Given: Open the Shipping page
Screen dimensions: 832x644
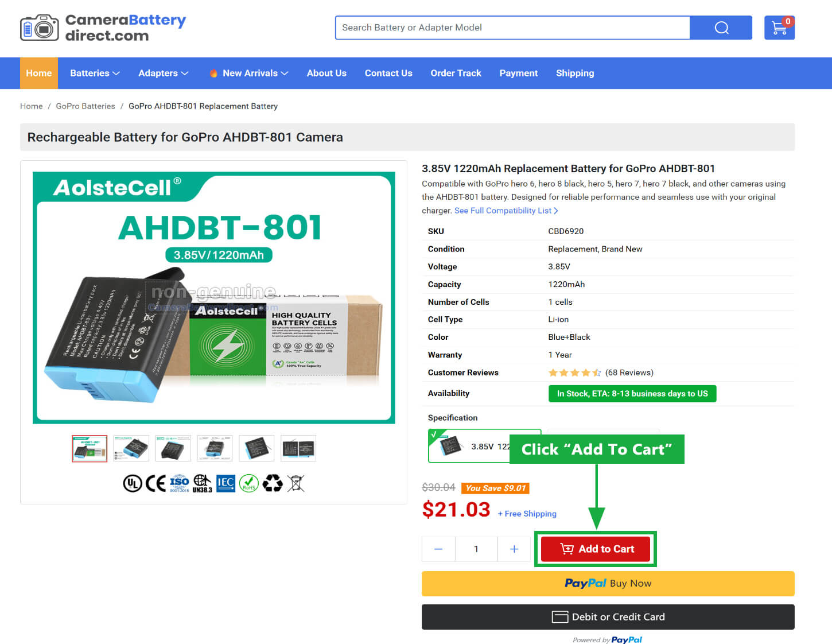Looking at the screenshot, I should point(575,73).
